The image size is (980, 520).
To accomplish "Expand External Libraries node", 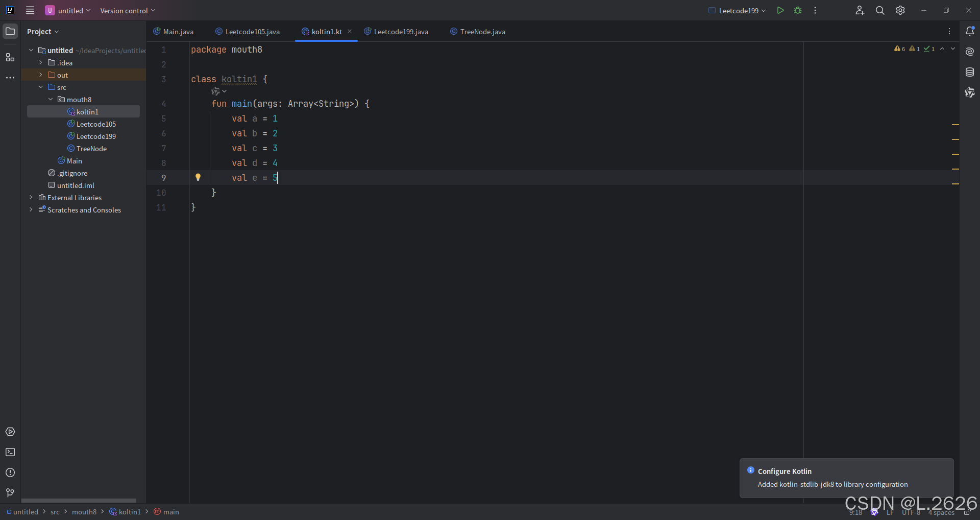I will pyautogui.click(x=31, y=198).
